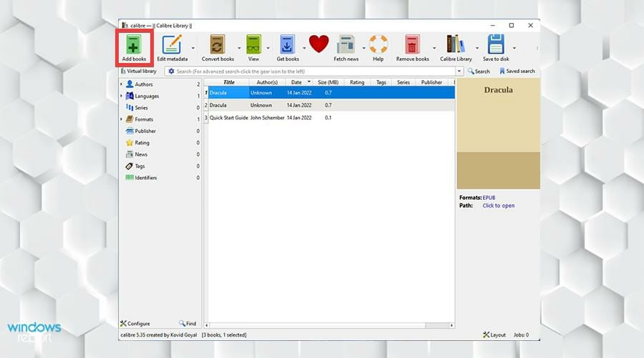Open Saved search button
644x358 pixels.
517,71
